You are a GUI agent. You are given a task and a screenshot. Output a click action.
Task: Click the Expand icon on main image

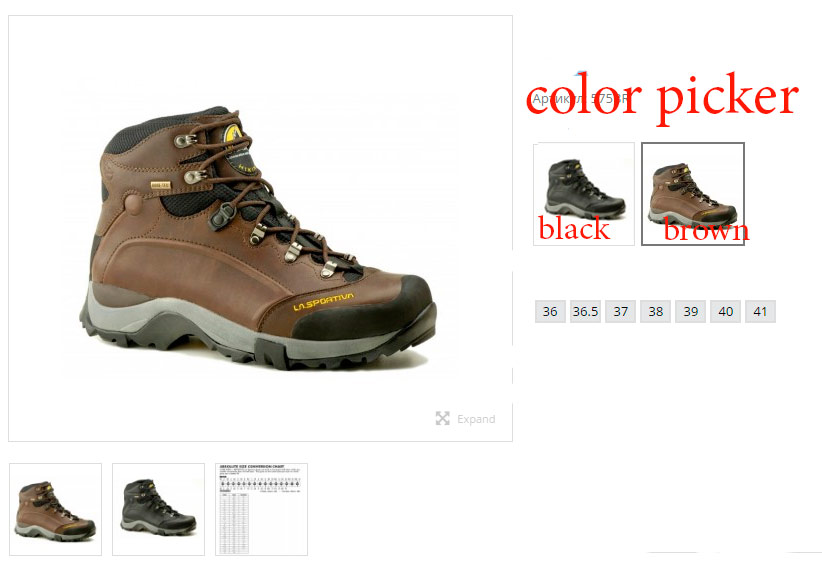[442, 418]
